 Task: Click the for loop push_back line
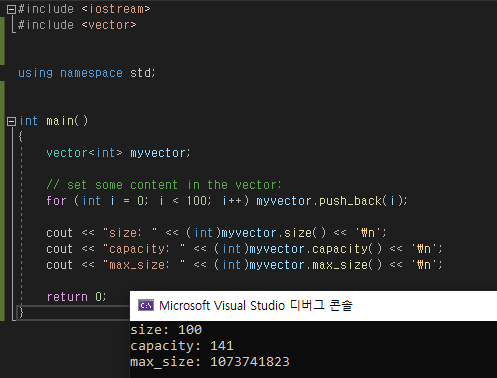click(x=227, y=201)
